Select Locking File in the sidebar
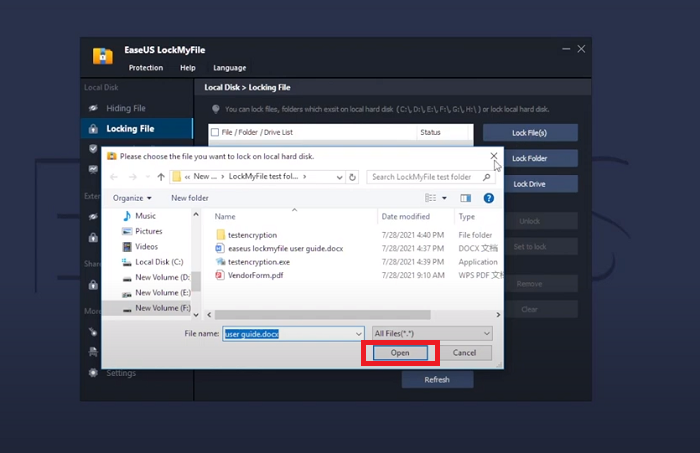 coord(137,129)
